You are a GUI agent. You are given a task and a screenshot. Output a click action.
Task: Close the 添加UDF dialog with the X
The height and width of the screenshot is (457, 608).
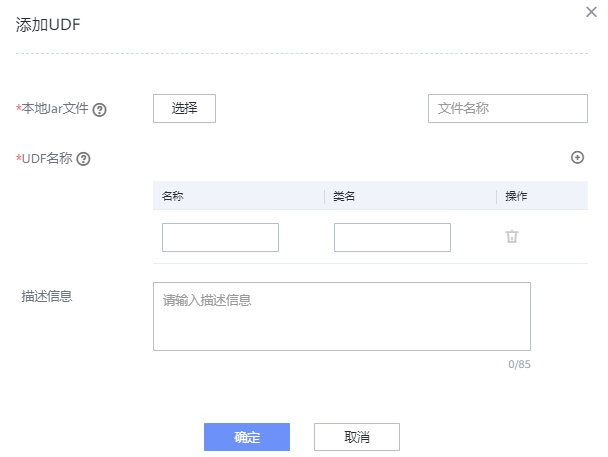[590, 10]
